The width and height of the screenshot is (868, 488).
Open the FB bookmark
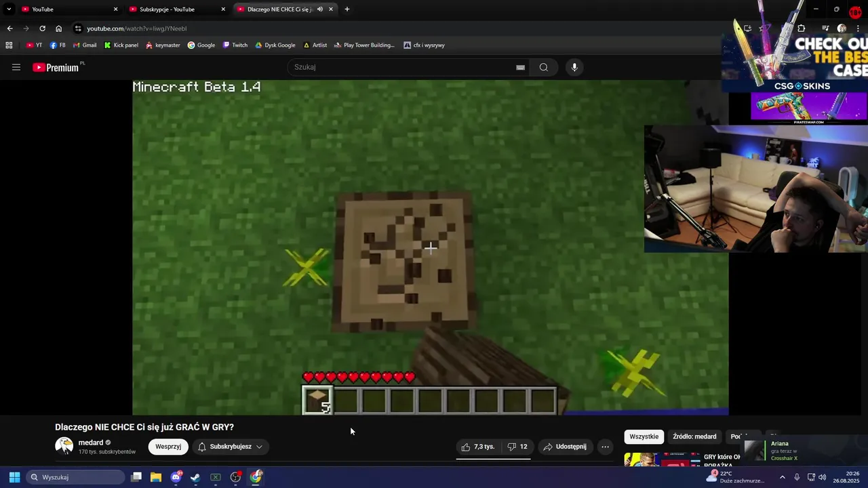point(58,45)
